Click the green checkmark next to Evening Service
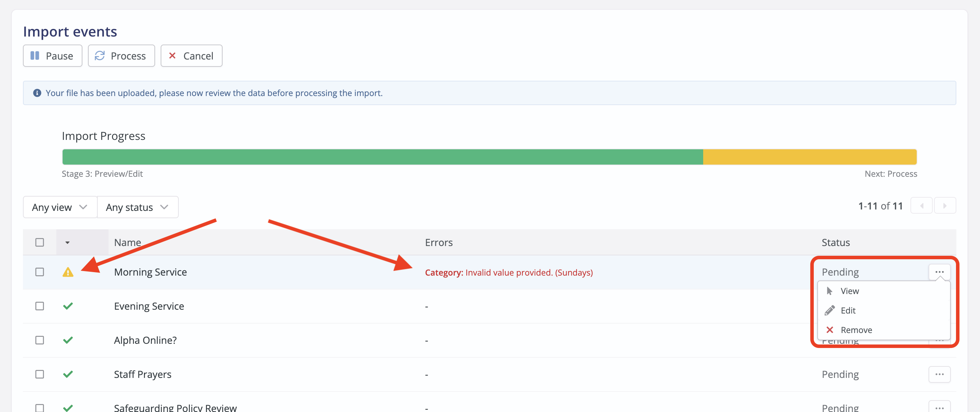 (x=68, y=306)
